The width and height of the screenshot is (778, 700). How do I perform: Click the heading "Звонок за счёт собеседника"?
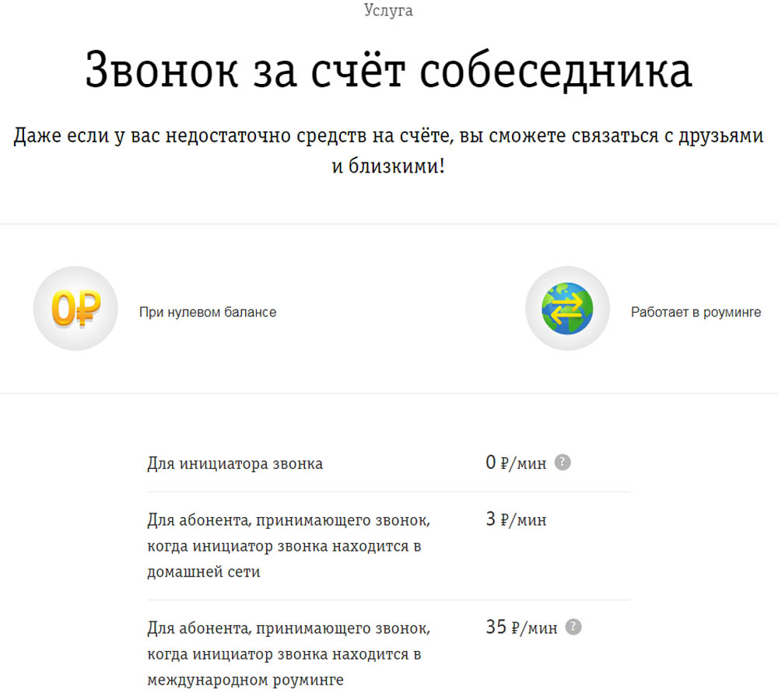(x=388, y=70)
